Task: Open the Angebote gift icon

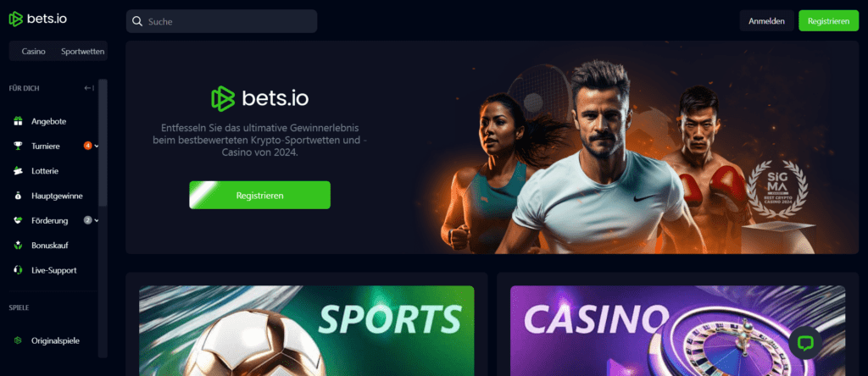Action: (x=19, y=121)
